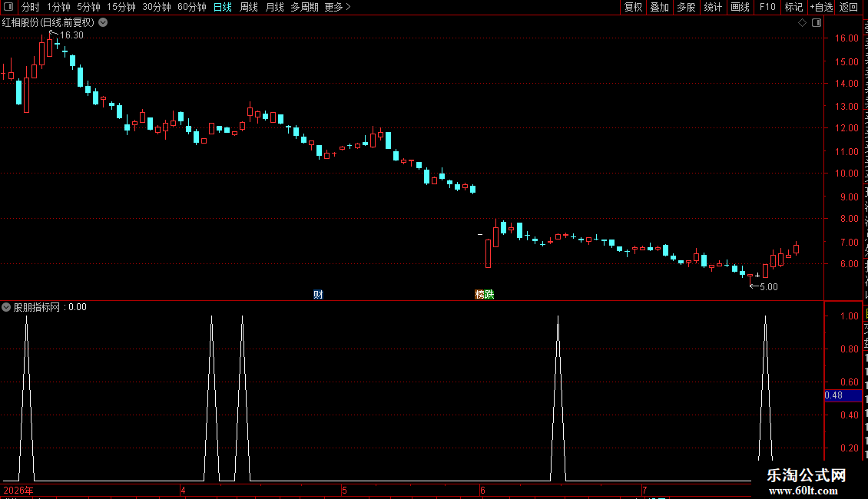This screenshot has height=499, width=868.
Task: Expand the 更多 periods menu
Action: click(337, 7)
